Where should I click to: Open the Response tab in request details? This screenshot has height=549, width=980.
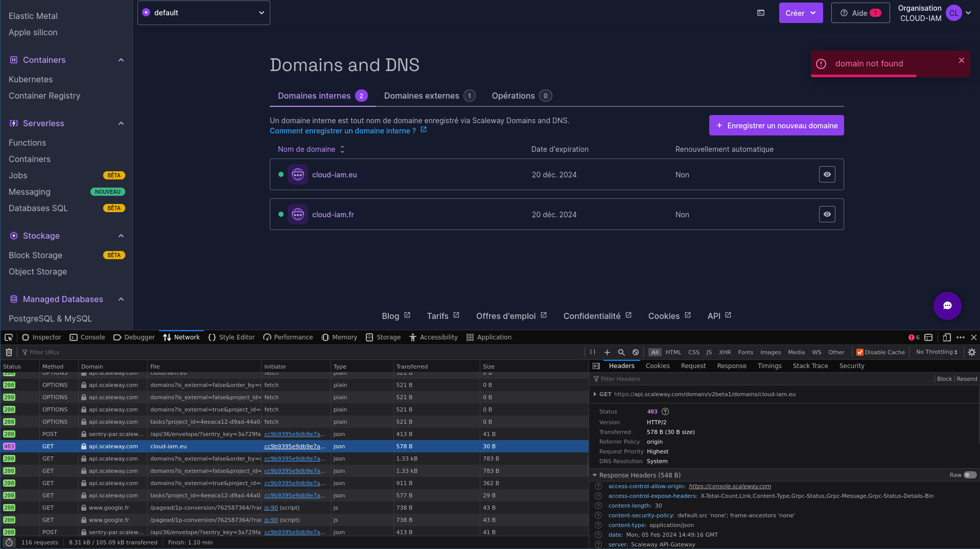(732, 366)
